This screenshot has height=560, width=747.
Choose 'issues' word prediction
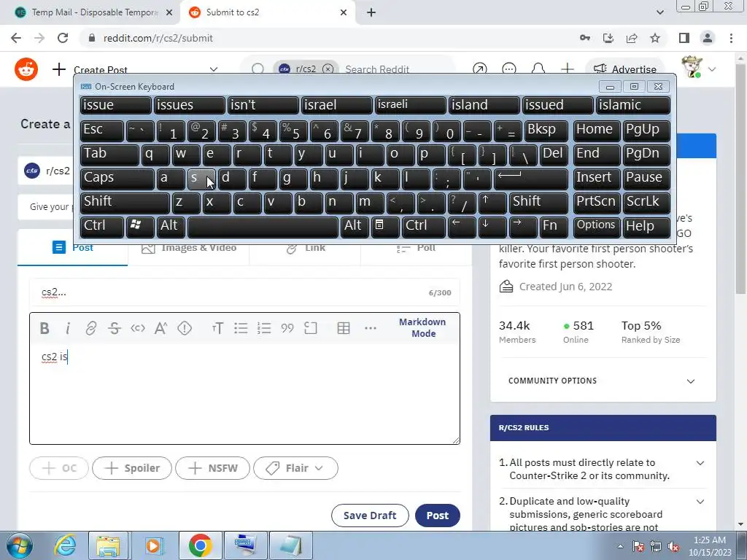pyautogui.click(x=189, y=105)
